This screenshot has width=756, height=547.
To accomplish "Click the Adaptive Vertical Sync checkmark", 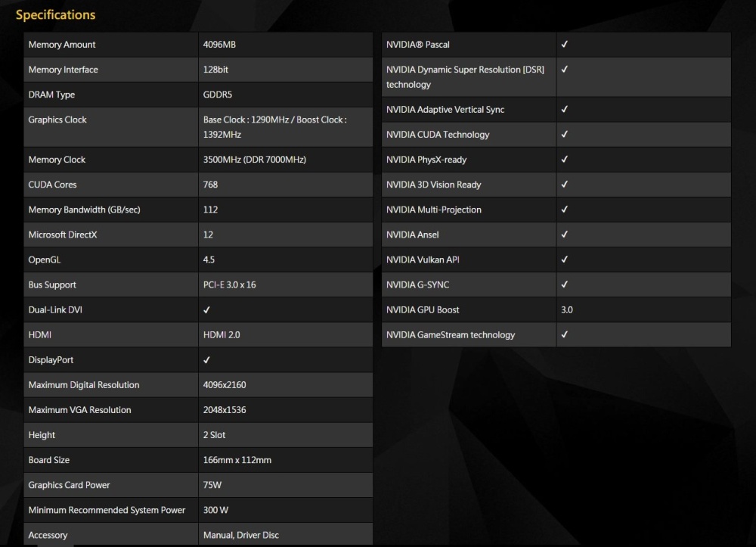I will click(564, 110).
